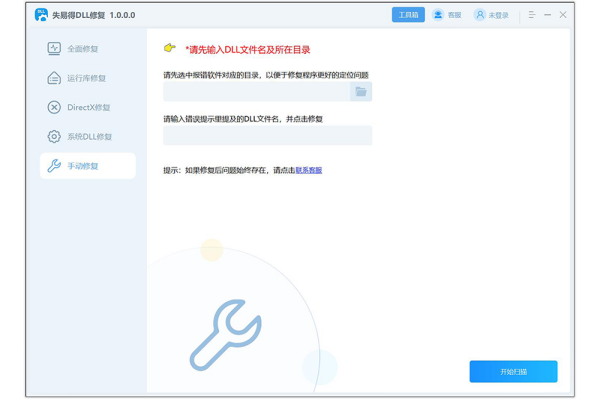Viewport: 600px width, 399px height.
Task: Open the 工具箱 toolbox button
Action: [408, 15]
